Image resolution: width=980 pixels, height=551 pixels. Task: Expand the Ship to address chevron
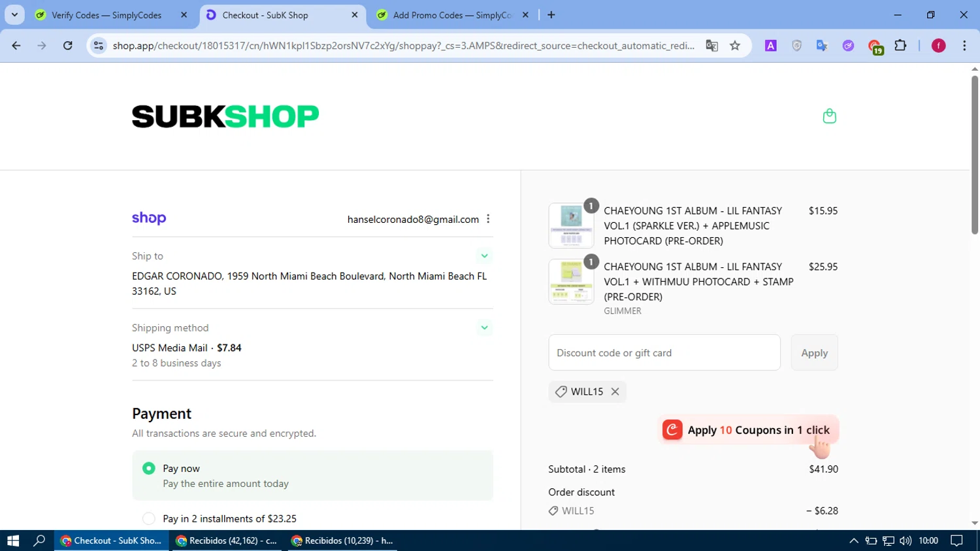coord(484,256)
